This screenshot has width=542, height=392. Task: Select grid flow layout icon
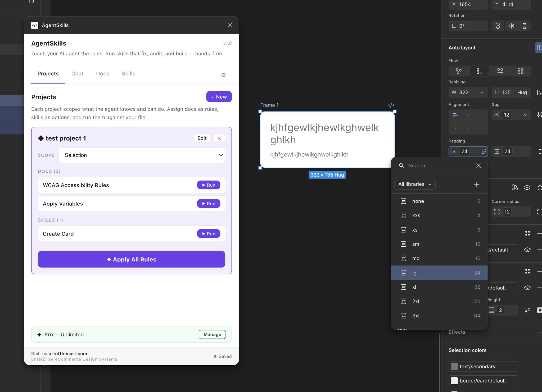(521, 71)
